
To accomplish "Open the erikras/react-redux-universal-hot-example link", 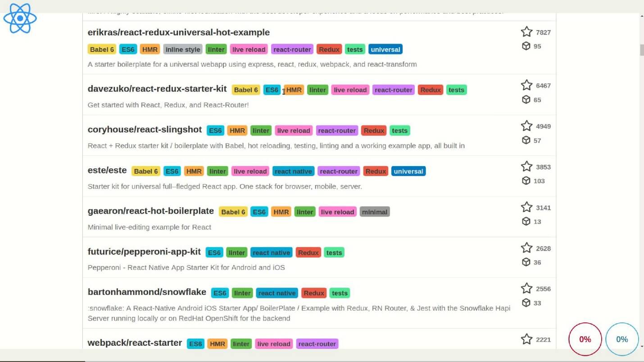I will [x=179, y=32].
